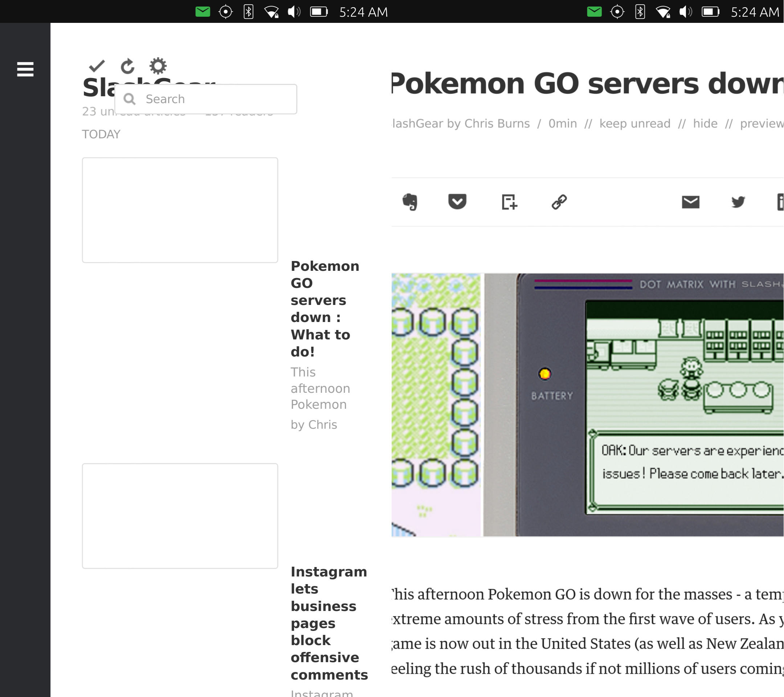Screen dimensions: 784x697
Task: Add article to a board
Action: tap(509, 202)
